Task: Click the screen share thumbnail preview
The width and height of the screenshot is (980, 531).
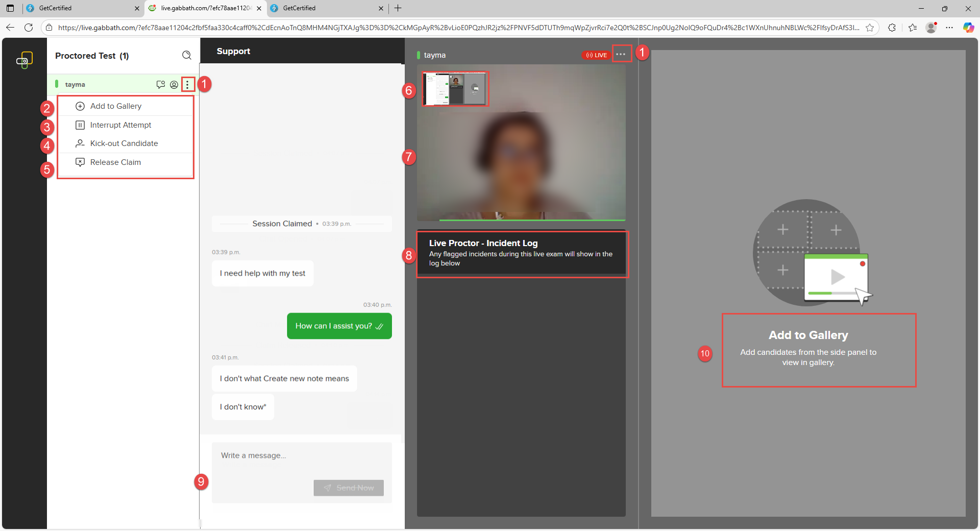Action: [x=455, y=89]
